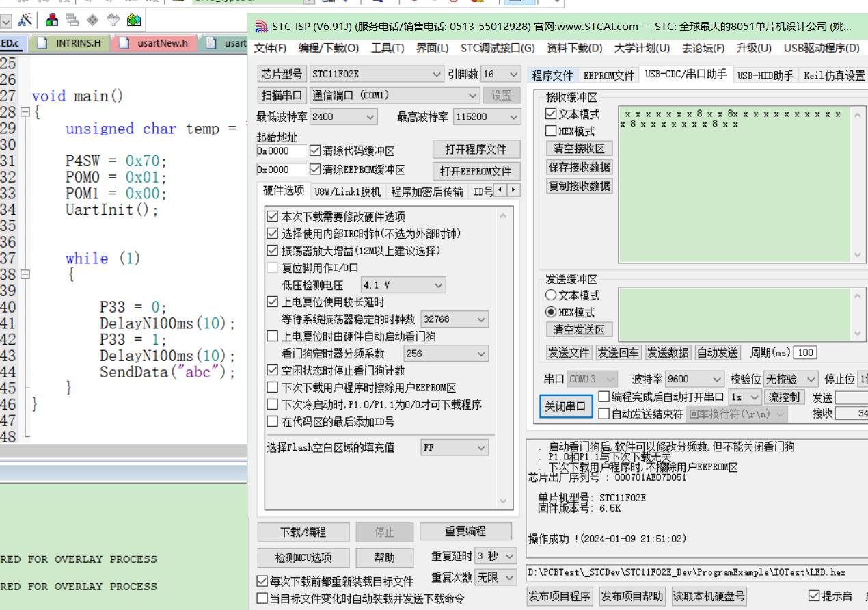The width and height of the screenshot is (868, 610).
Task: Switch to the usartNew.h editor tab
Action: 155,43
